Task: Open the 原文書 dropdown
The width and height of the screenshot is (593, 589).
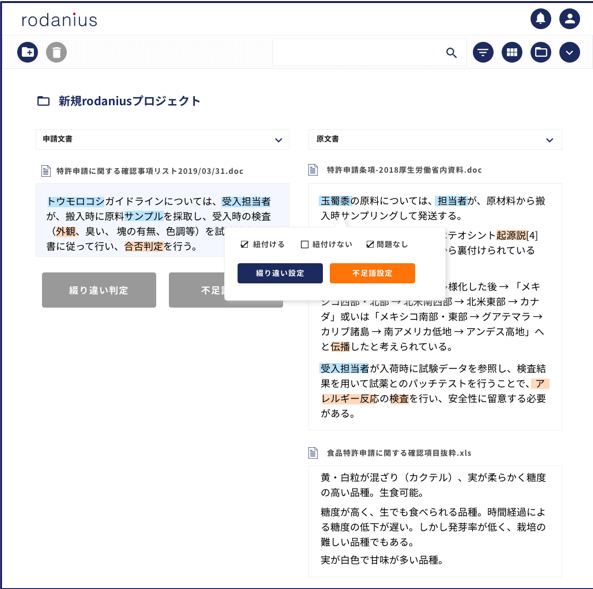Action: (435, 140)
